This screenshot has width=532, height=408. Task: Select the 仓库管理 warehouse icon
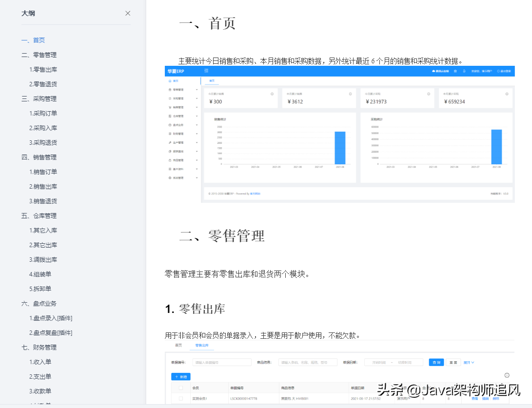pyautogui.click(x=170, y=116)
